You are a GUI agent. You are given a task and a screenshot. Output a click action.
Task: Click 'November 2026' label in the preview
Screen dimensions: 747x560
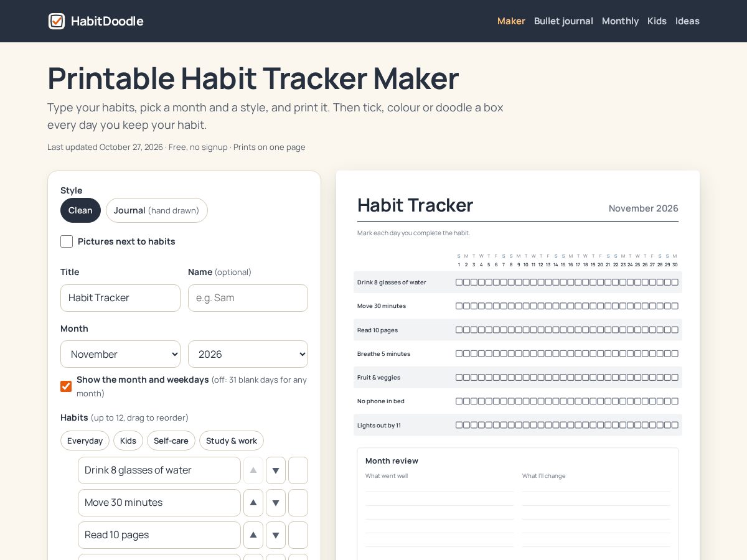644,208
